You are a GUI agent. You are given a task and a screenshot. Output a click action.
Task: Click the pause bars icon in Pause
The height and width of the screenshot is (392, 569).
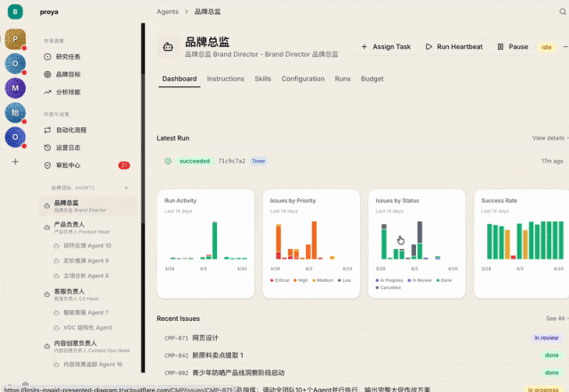tap(501, 47)
